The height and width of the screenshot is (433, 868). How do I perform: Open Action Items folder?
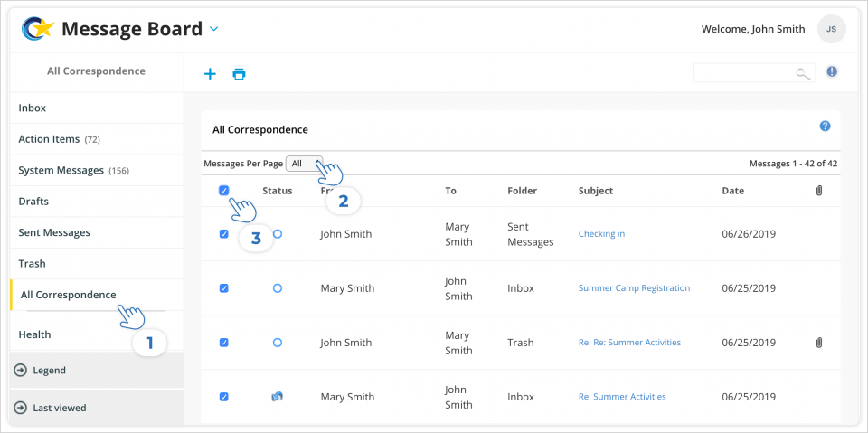pos(97,139)
